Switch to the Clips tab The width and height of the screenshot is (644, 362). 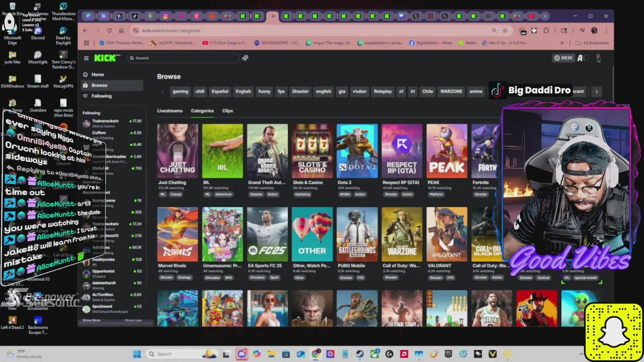point(227,111)
